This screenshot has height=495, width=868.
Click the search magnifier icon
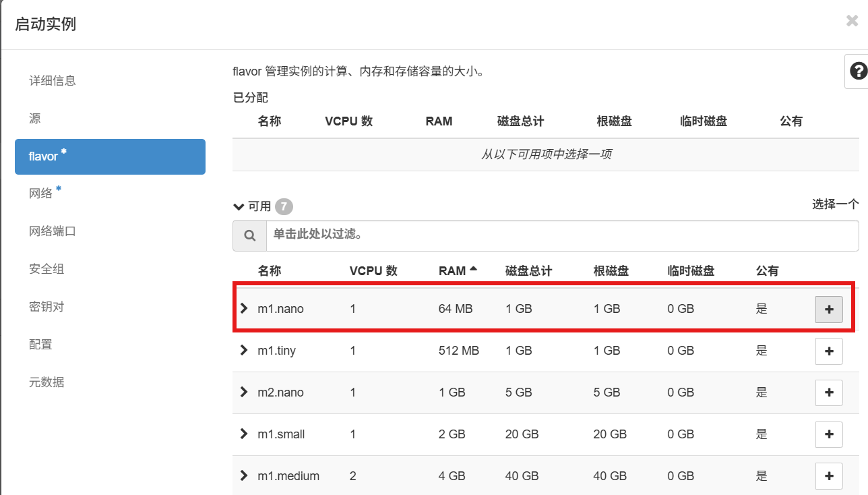(x=250, y=235)
